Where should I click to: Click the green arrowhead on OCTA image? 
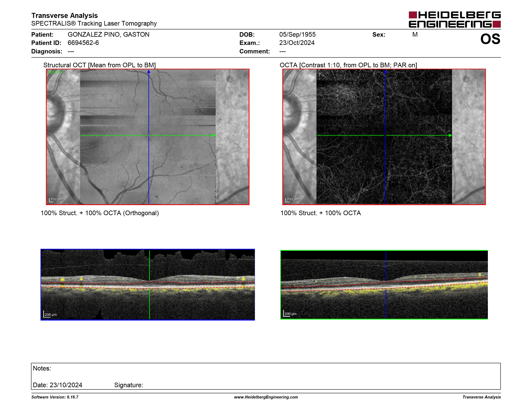450,135
